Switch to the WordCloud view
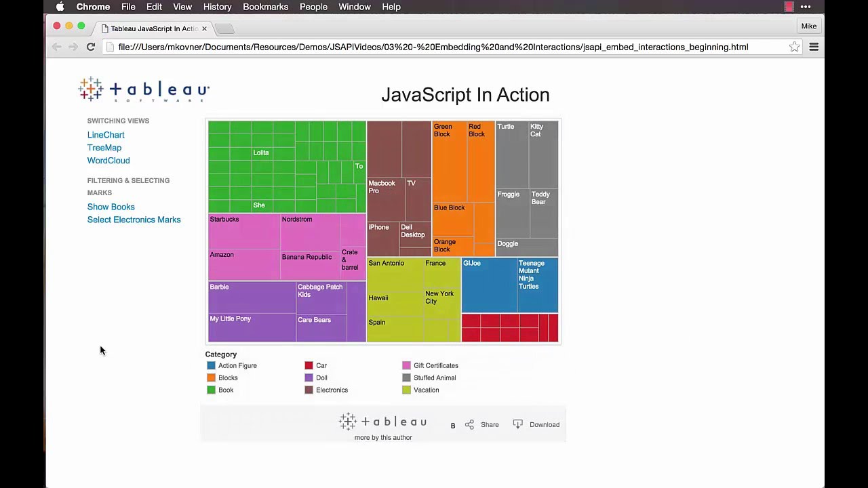Image resolution: width=868 pixels, height=488 pixels. pyautogui.click(x=108, y=161)
